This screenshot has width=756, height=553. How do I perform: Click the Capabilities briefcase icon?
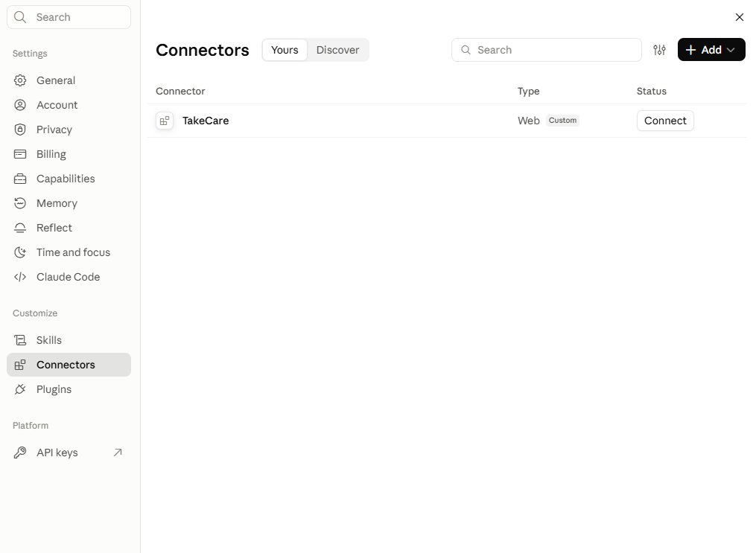(x=20, y=179)
